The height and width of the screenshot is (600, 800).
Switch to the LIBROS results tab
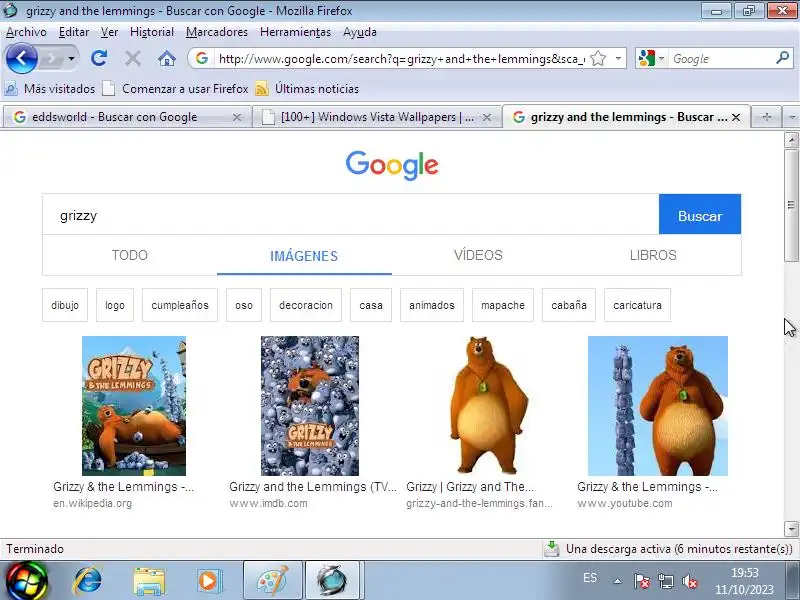[x=653, y=255]
